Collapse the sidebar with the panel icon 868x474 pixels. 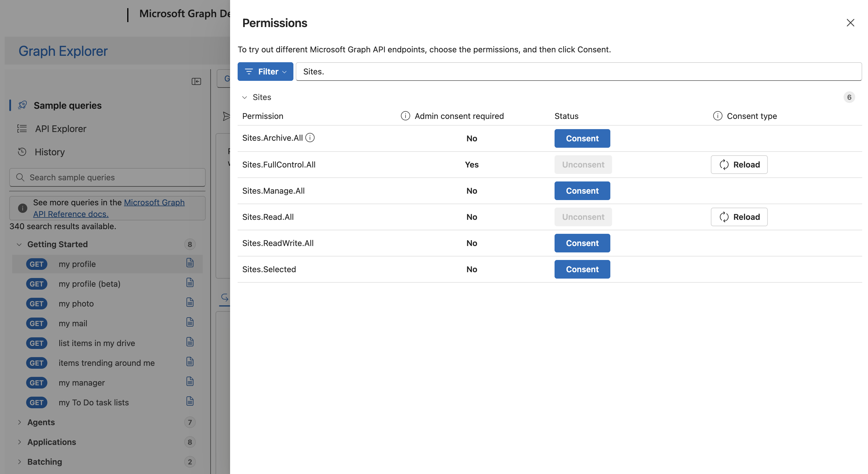tap(196, 81)
